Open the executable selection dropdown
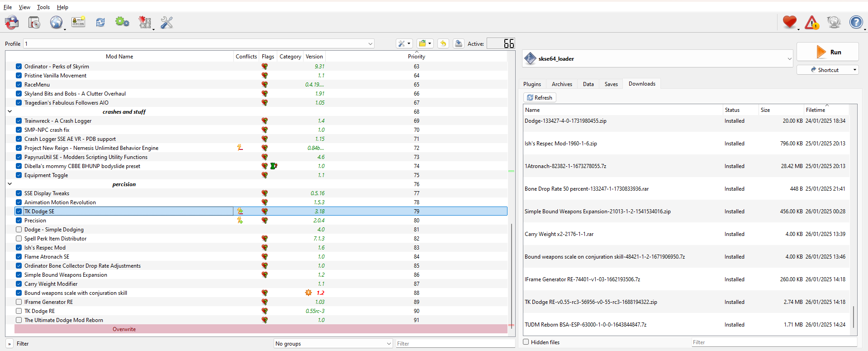Image resolution: width=868 pixels, height=351 pixels. (658, 58)
